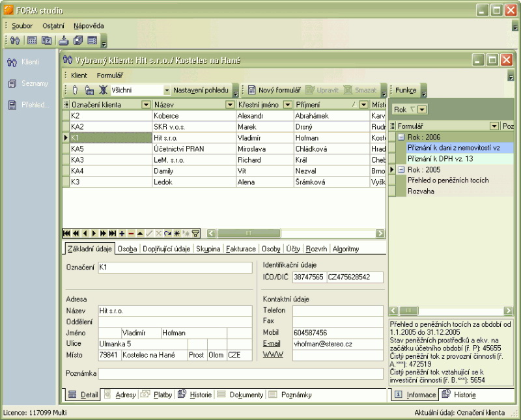
Task: Jump to first record in navigator
Action: 66,233
